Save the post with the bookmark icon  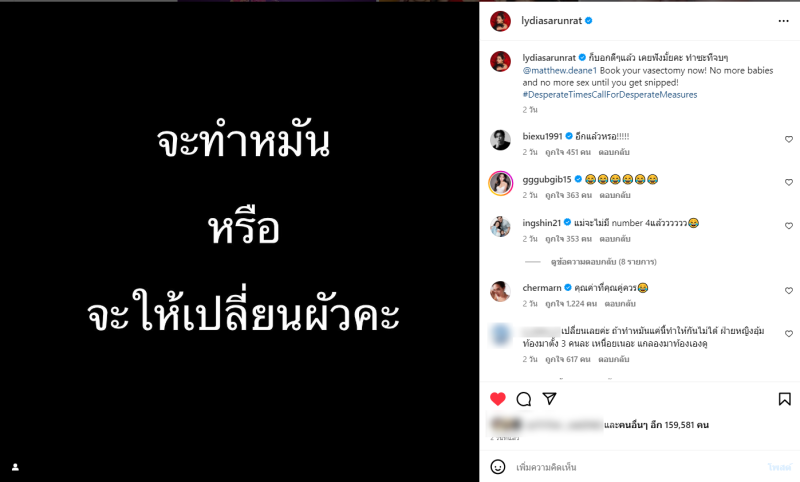(x=785, y=399)
